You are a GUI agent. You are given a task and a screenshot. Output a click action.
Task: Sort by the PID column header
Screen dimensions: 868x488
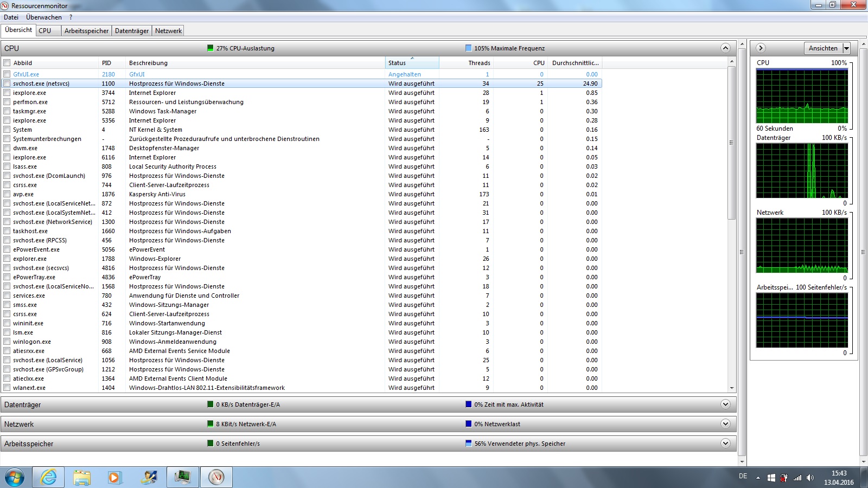click(x=112, y=63)
